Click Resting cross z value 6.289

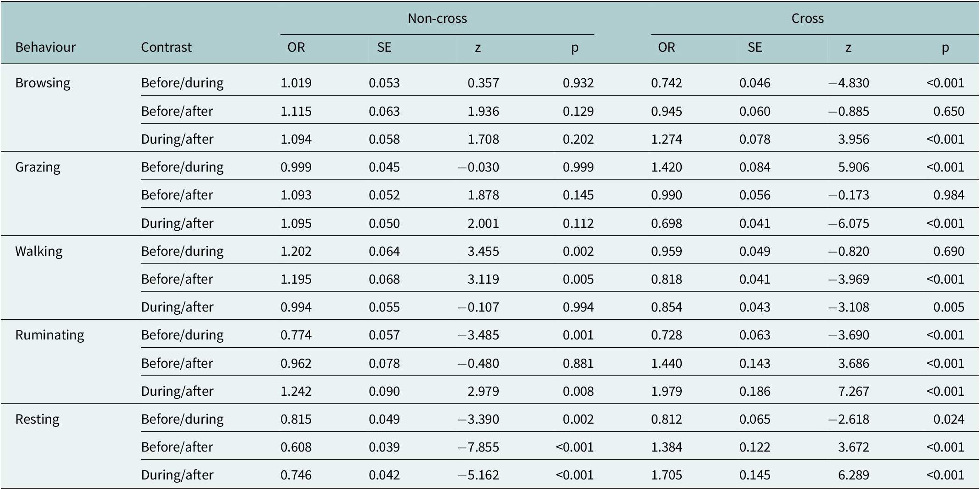click(x=853, y=475)
